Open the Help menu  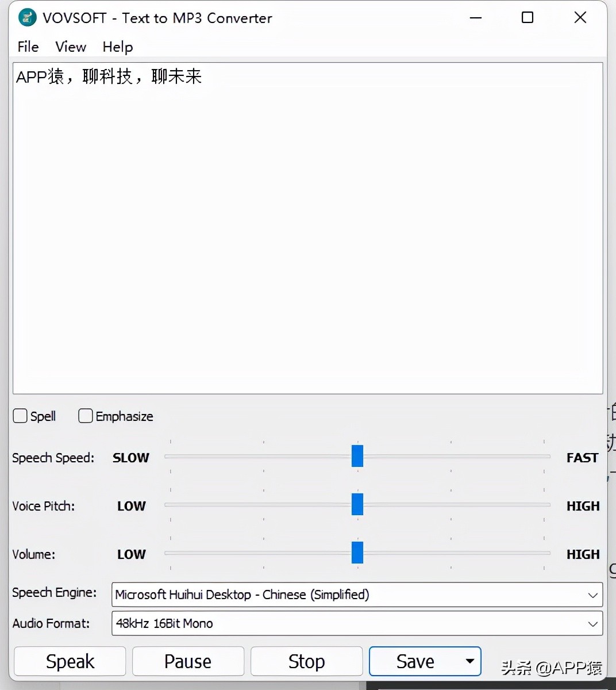pos(117,47)
